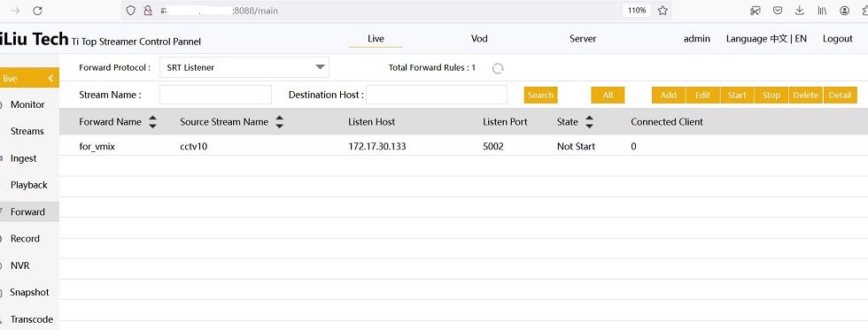Image resolution: width=868 pixels, height=330 pixels.
Task: Click the browser forward arrow
Action: pyautogui.click(x=16, y=11)
